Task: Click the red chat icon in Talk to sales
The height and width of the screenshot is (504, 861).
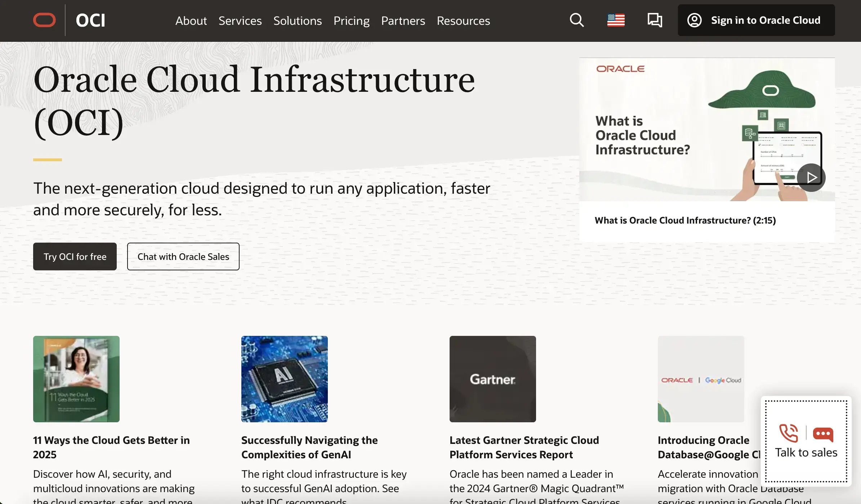Action: point(823,434)
